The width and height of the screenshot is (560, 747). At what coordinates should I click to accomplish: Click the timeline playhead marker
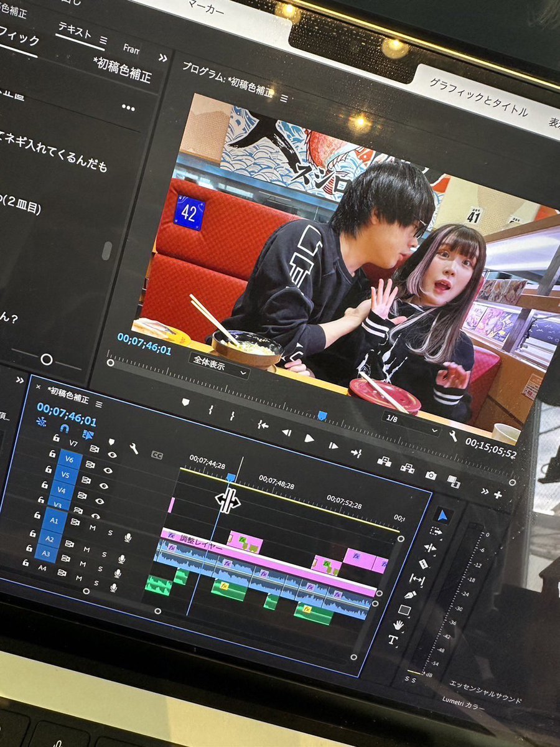[230, 477]
